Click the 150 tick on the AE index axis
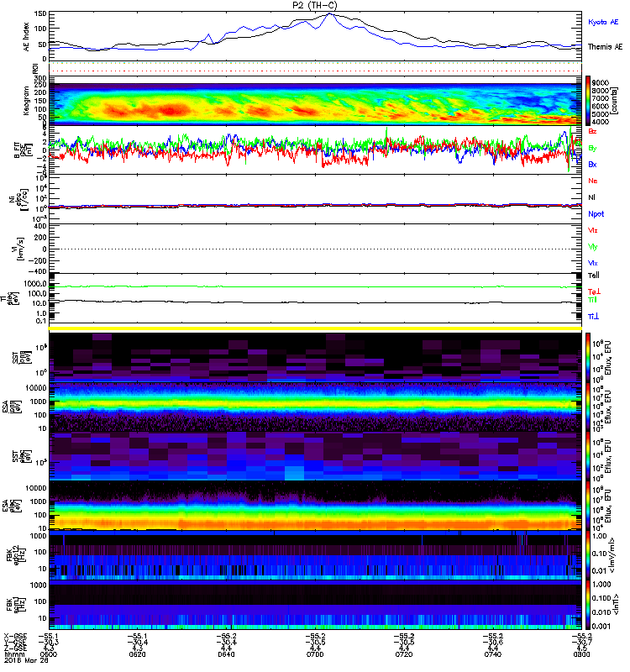Viewport: 630px width, 672px height. (x=40, y=13)
